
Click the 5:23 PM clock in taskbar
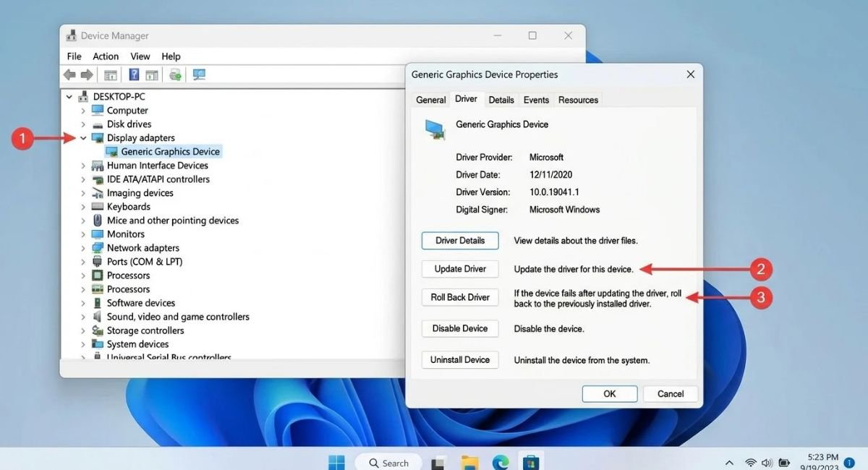822,458
